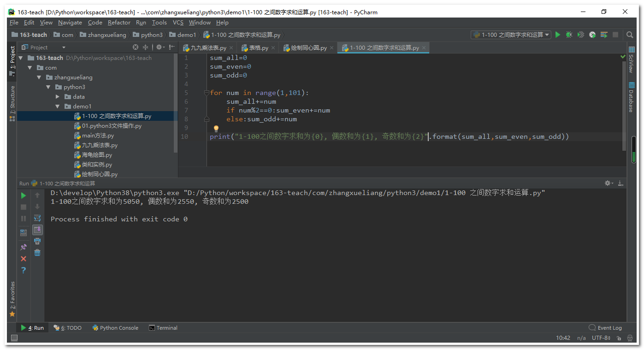Rerun the script in Run panel

[24, 196]
